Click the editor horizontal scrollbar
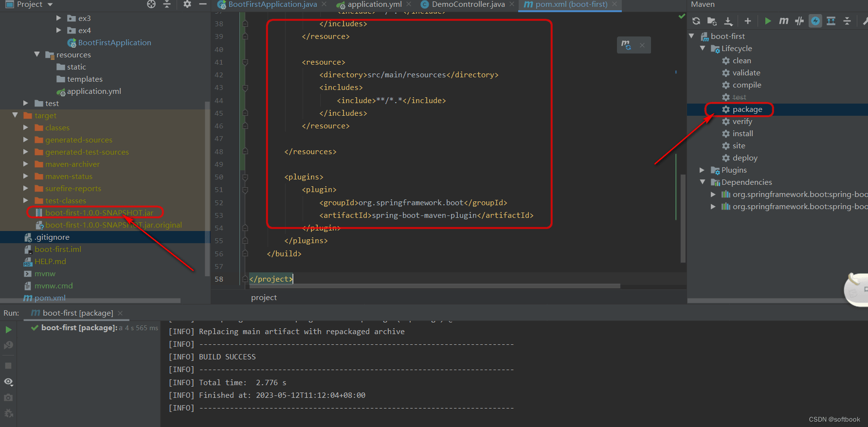Screen dimensions: 868x427 click(434, 286)
